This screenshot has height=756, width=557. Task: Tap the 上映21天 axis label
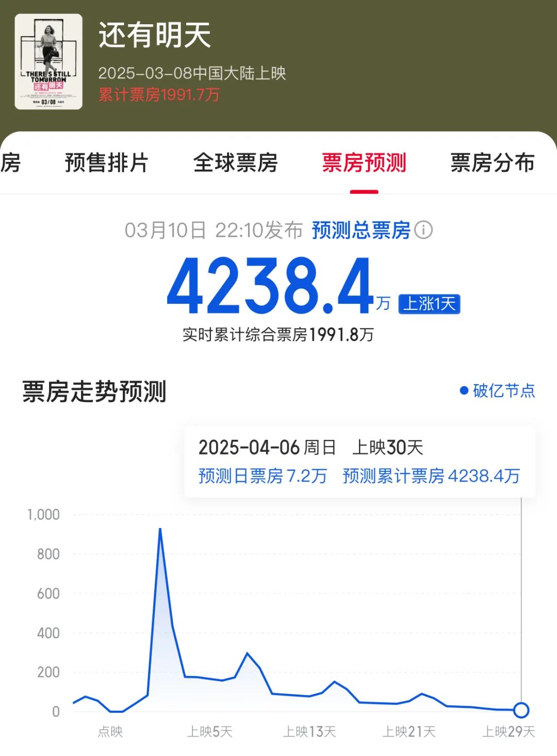pyautogui.click(x=409, y=731)
